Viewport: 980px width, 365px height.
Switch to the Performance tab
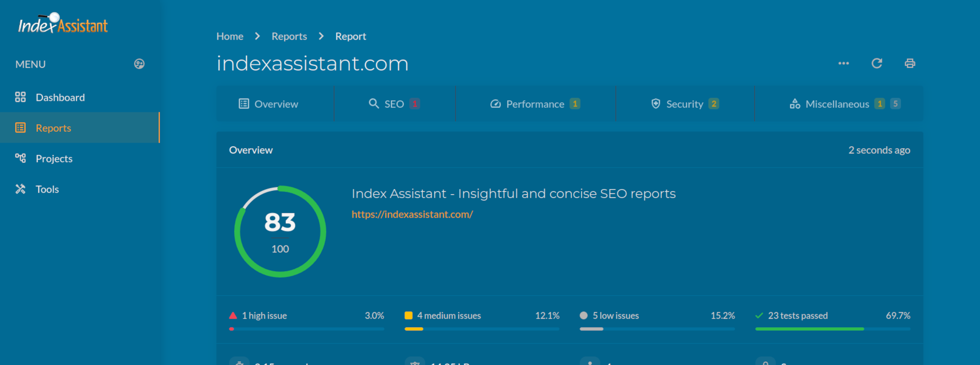pyautogui.click(x=536, y=104)
